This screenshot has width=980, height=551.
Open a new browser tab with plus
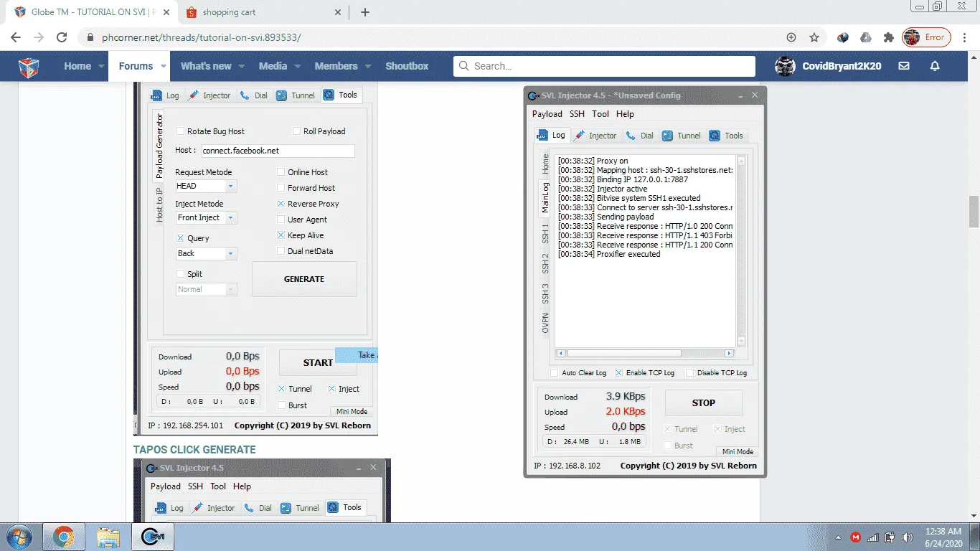pyautogui.click(x=365, y=12)
